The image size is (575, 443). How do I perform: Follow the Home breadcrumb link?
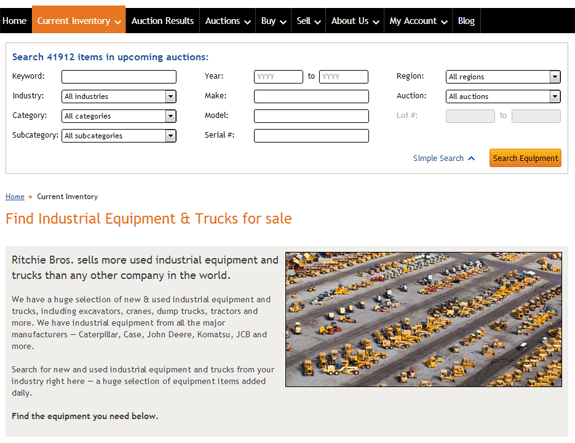(x=15, y=197)
